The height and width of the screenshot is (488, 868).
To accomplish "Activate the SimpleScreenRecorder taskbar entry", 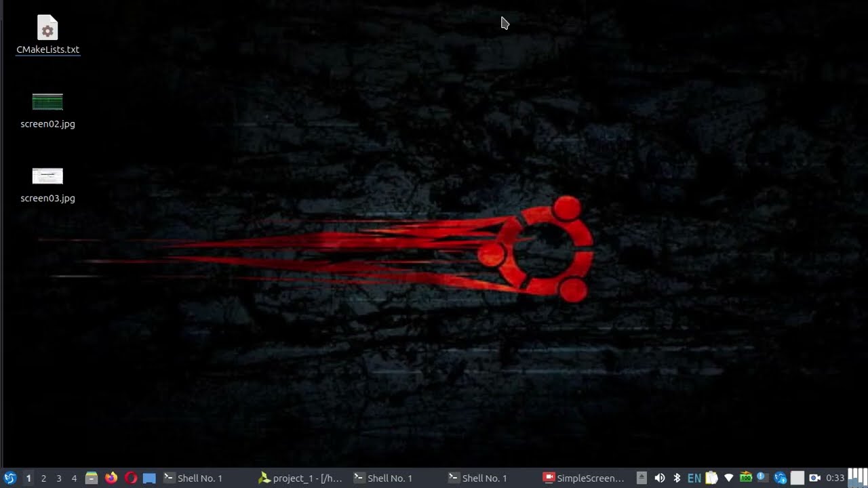I will [x=585, y=478].
